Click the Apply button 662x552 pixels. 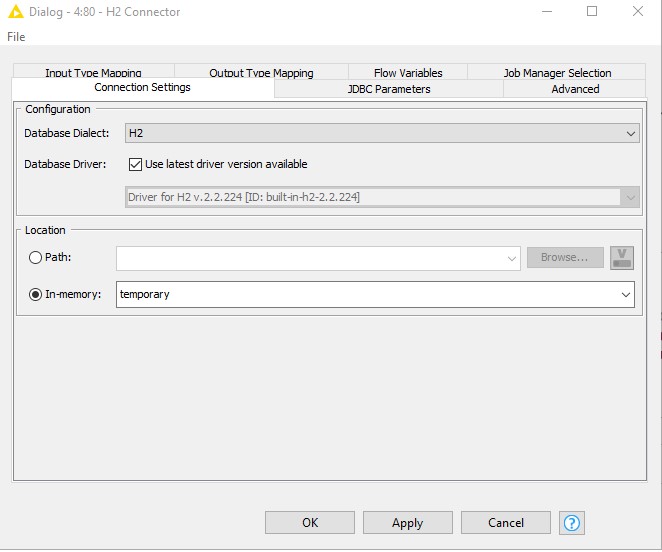pyautogui.click(x=407, y=522)
